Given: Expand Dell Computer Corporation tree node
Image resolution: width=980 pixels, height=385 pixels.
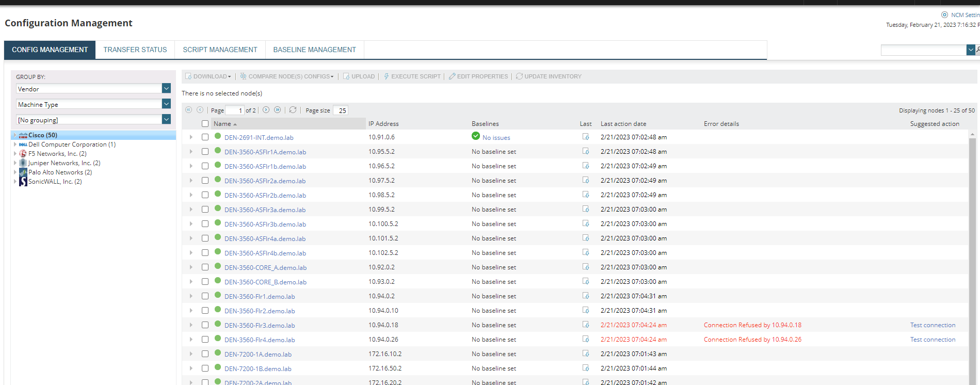Looking at the screenshot, I should pyautogui.click(x=15, y=145).
